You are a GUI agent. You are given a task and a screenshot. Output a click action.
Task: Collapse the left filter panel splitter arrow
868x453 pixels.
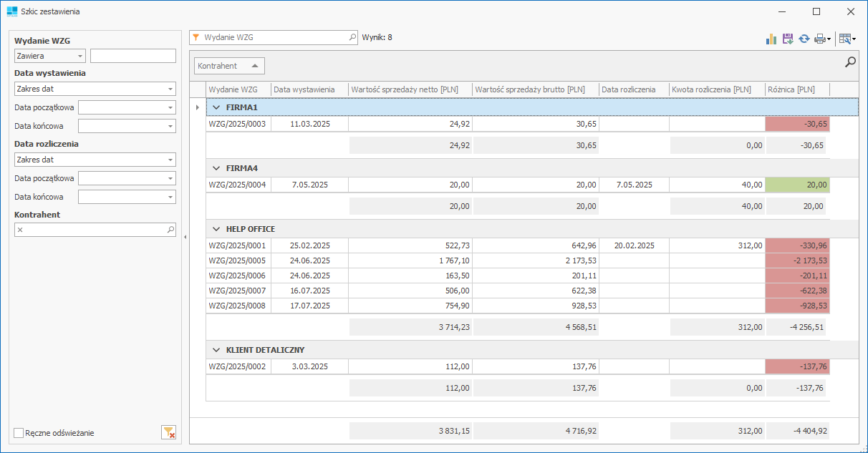185,237
